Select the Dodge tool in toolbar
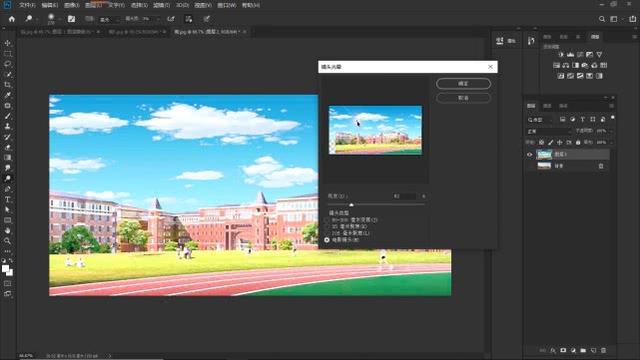The height and width of the screenshot is (360, 640). (x=7, y=178)
